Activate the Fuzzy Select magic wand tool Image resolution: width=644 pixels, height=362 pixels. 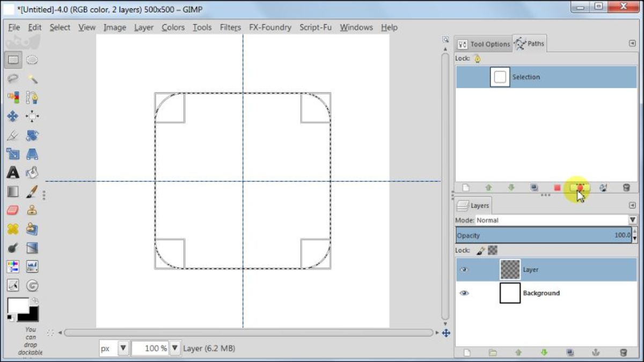click(x=32, y=79)
